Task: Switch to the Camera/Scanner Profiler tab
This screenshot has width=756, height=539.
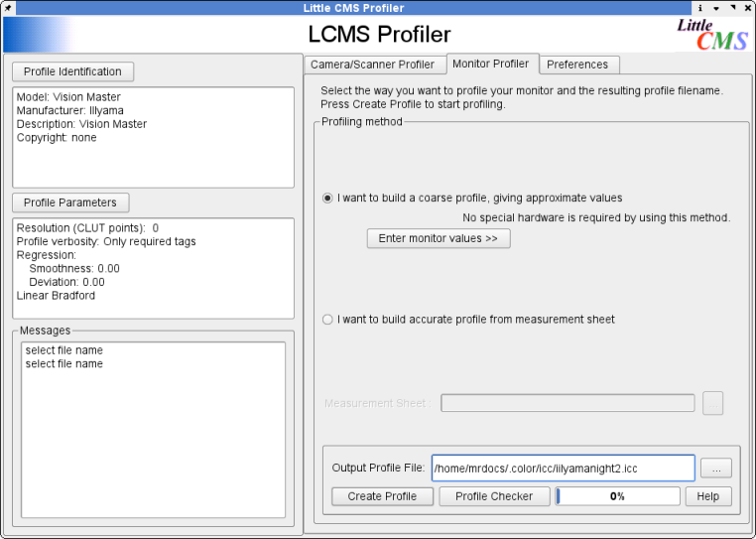Action: [372, 65]
